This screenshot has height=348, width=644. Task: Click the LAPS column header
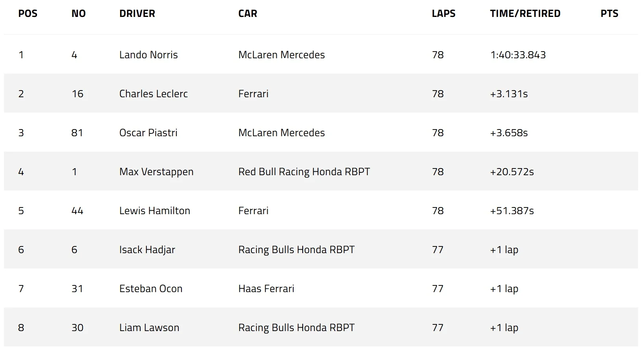443,14
